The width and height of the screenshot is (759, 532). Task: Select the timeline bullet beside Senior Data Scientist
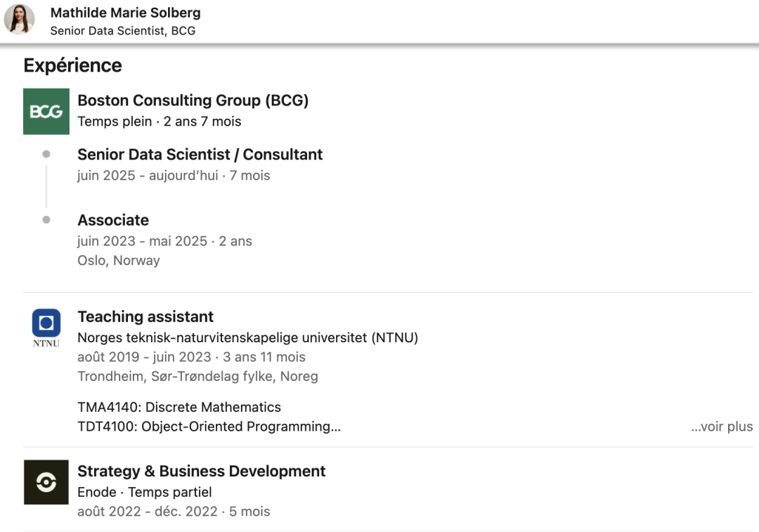click(46, 154)
